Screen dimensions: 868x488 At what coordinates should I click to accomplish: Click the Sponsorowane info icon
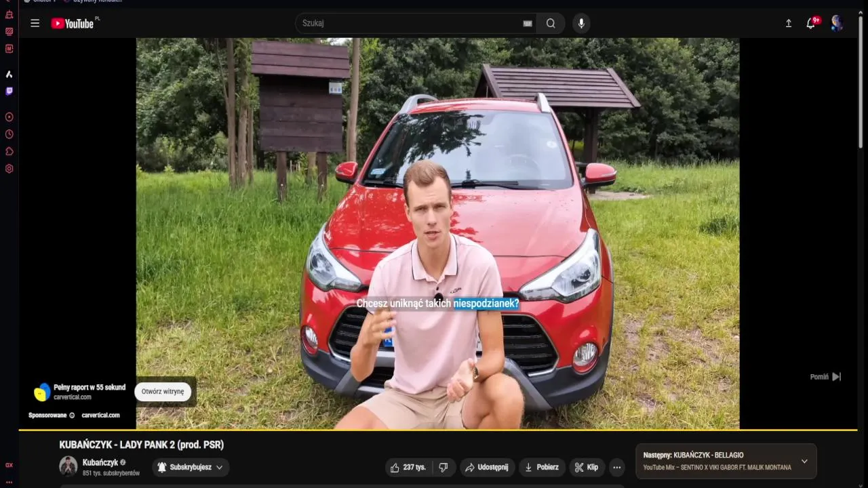72,415
